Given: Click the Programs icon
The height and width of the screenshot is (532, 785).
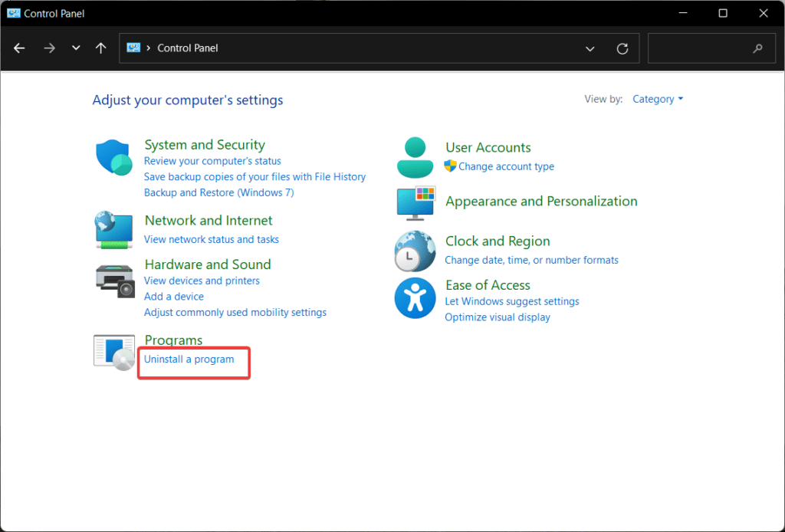Looking at the screenshot, I should tap(113, 351).
